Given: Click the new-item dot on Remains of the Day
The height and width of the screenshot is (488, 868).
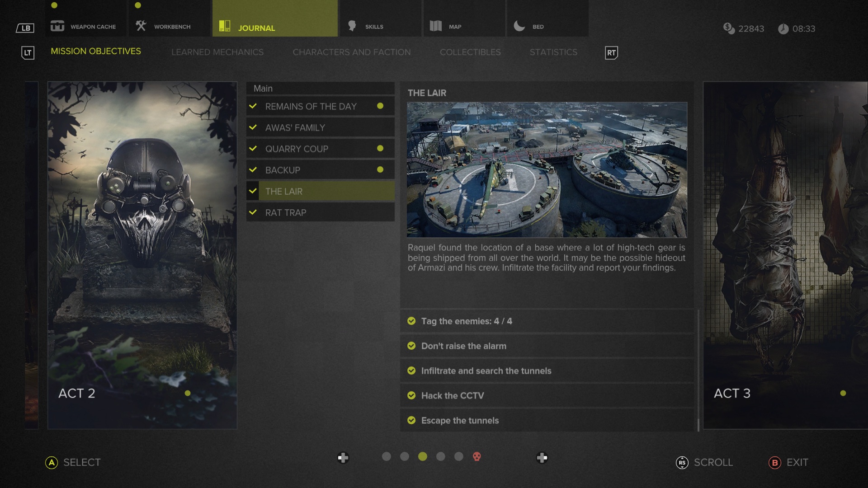Looking at the screenshot, I should [380, 106].
